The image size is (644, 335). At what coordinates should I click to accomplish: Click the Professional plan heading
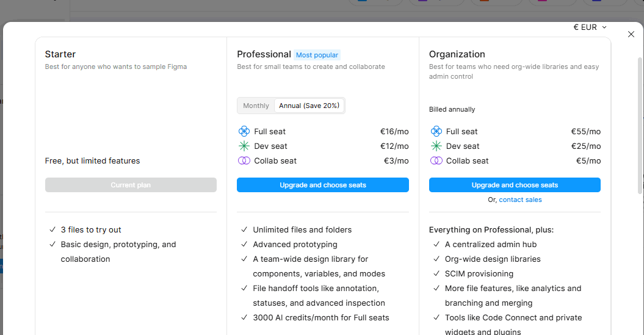(x=264, y=54)
